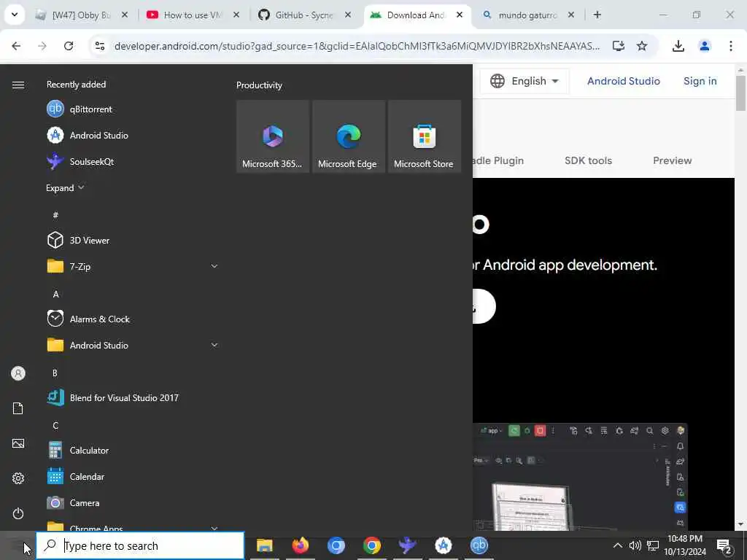Open SoulseekQt from Recently added

point(133,161)
